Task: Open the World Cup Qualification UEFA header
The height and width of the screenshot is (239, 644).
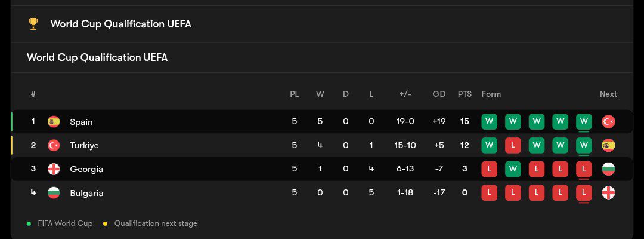Action: coord(120,24)
